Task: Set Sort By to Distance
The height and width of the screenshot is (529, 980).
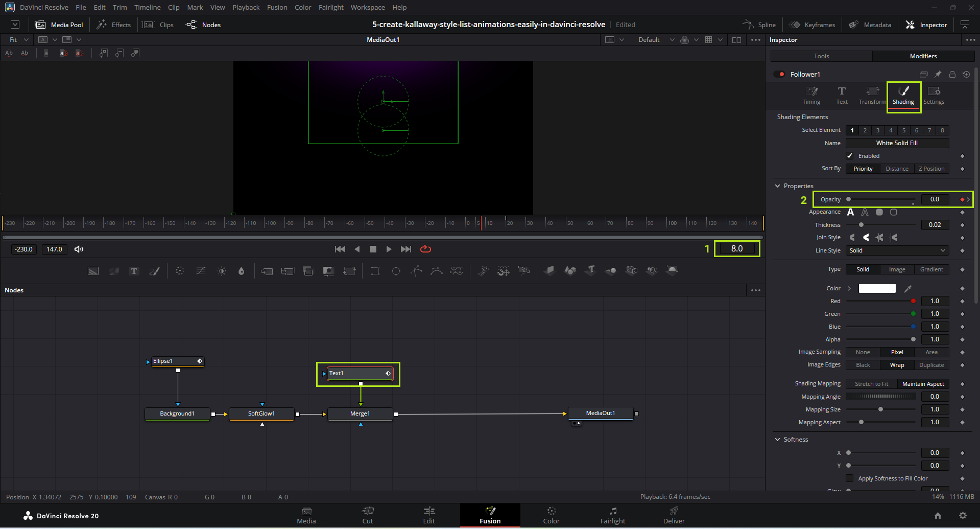Action: click(897, 169)
